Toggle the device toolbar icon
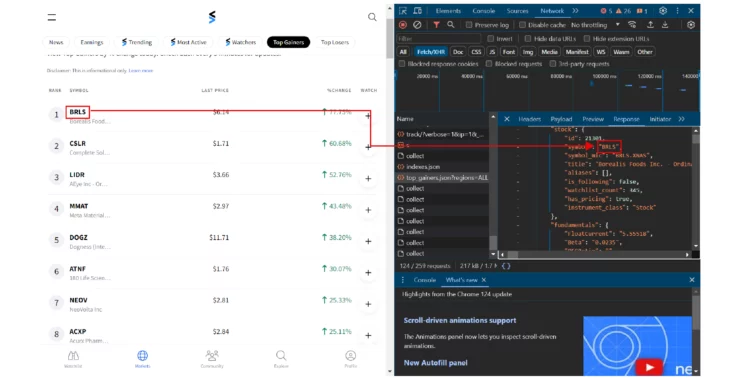 pyautogui.click(x=418, y=10)
